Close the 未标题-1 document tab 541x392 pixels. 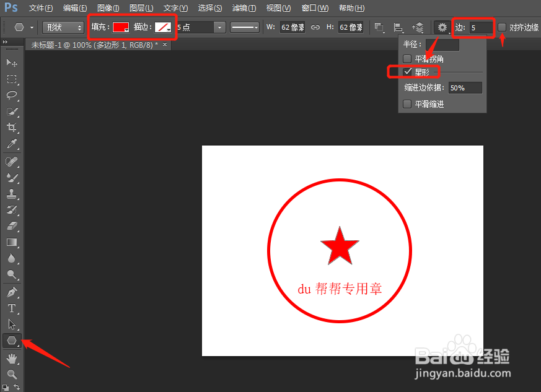(x=165, y=44)
